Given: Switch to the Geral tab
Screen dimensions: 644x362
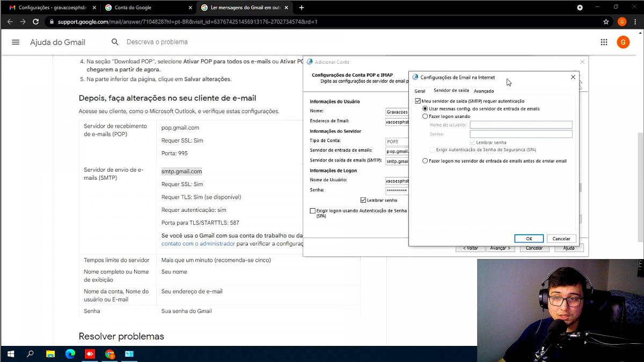Looking at the screenshot, I should coord(420,91).
